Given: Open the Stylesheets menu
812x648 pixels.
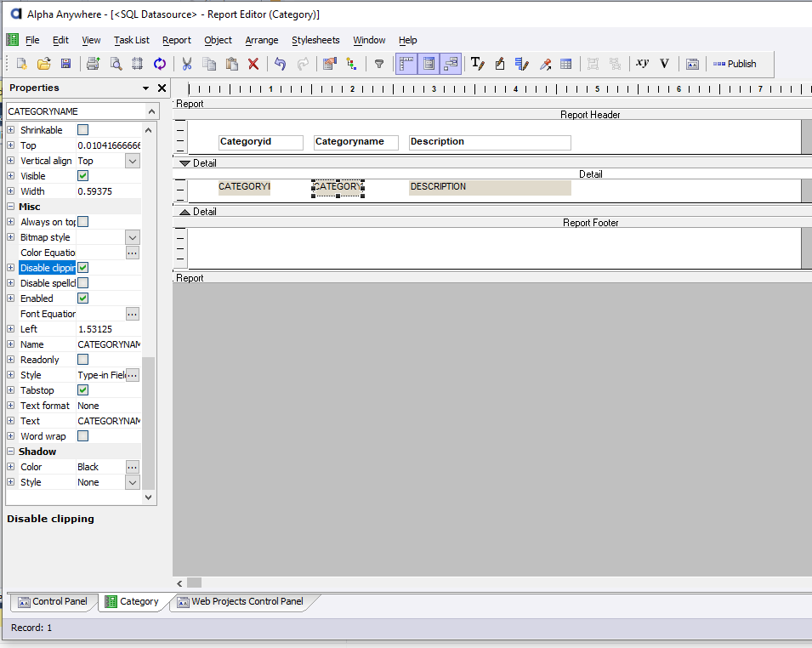Looking at the screenshot, I should pyautogui.click(x=315, y=40).
